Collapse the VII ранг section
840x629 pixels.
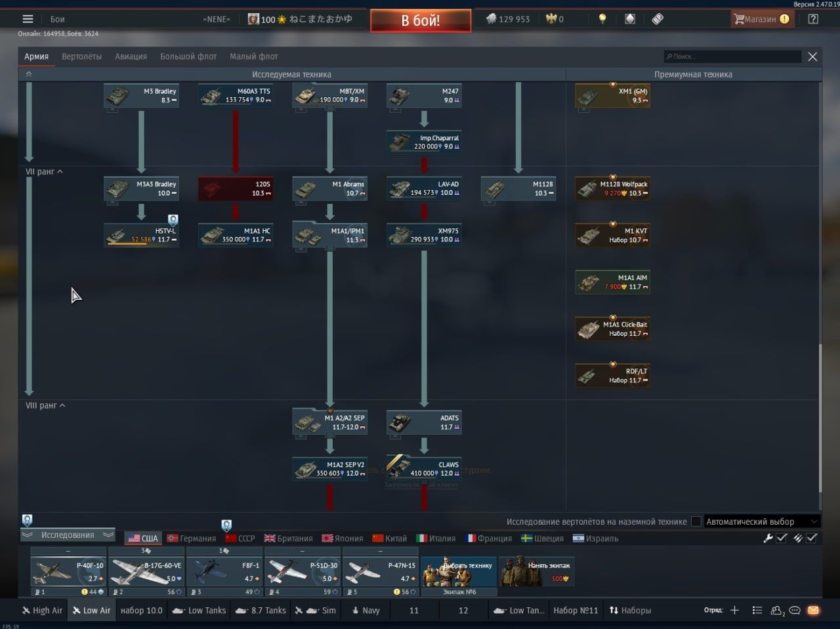coord(45,172)
